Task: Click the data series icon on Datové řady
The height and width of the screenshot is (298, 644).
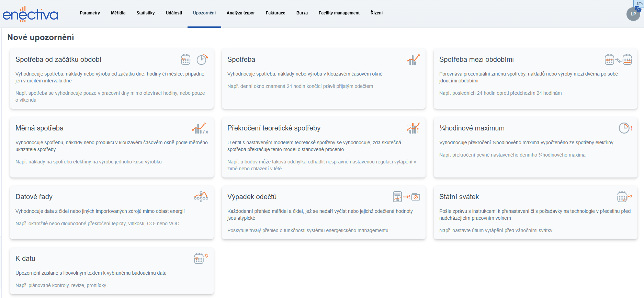Action: pos(201,197)
